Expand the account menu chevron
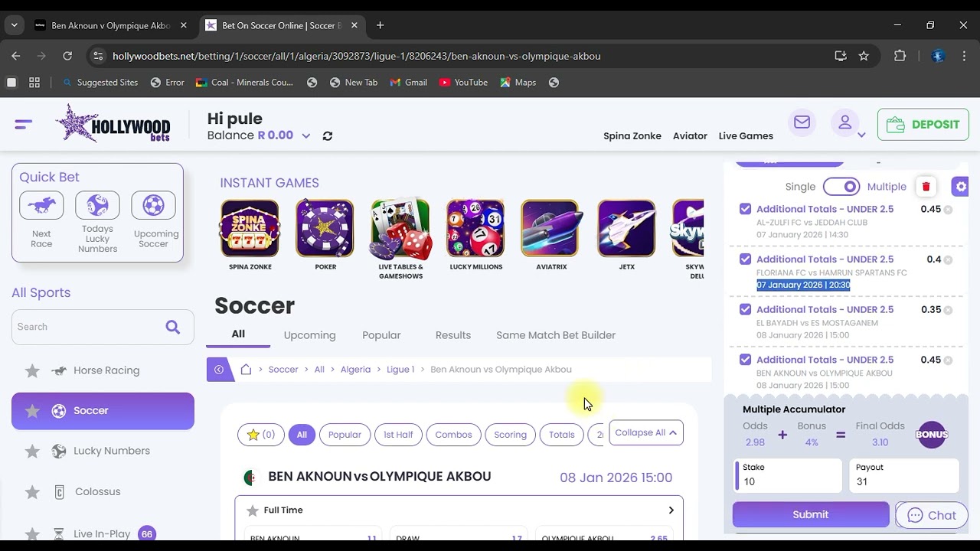 861,135
